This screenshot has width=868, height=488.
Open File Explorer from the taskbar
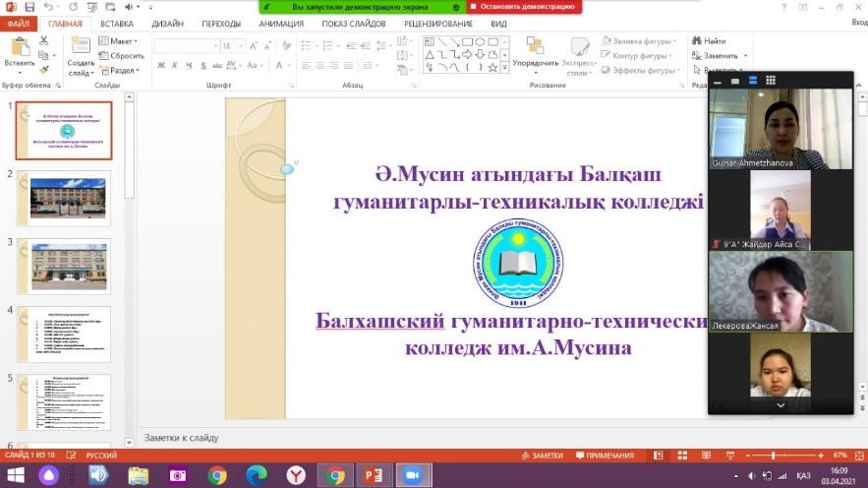pyautogui.click(x=138, y=475)
